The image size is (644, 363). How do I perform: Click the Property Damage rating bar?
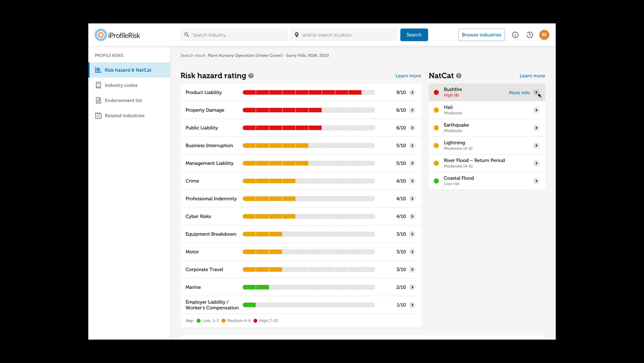click(308, 110)
